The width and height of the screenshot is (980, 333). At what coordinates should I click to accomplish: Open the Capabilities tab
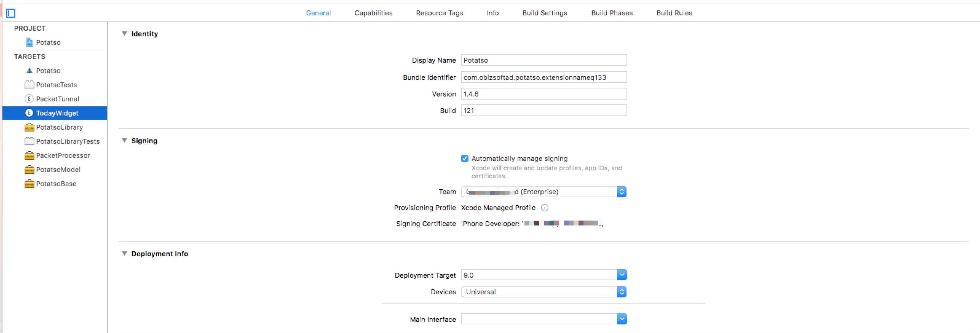[x=373, y=13]
